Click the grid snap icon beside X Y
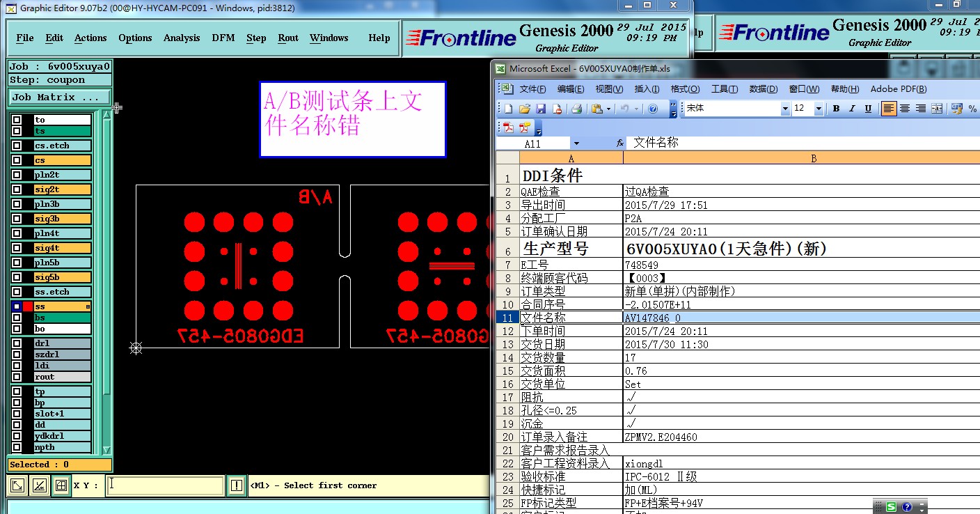 (61, 485)
